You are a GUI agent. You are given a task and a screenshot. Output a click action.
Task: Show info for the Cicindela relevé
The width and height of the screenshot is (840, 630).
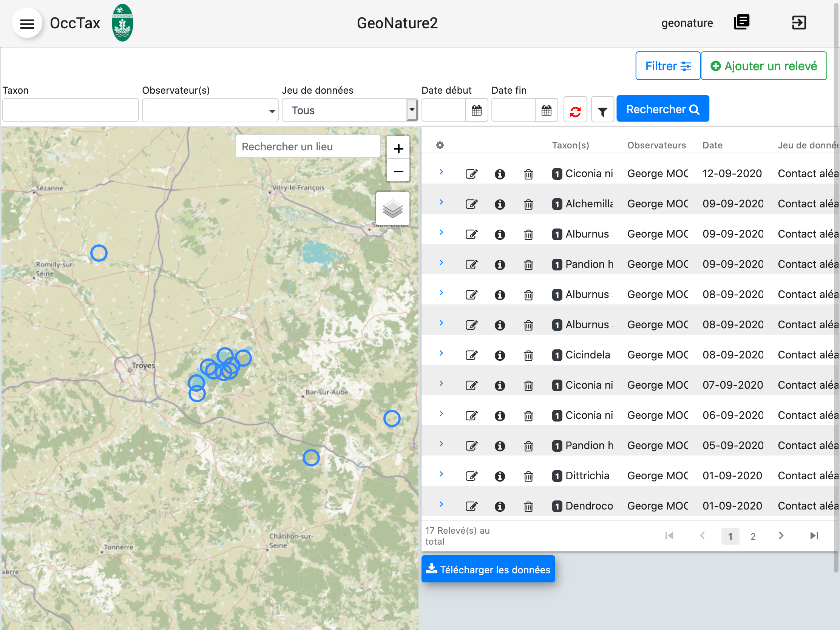click(x=500, y=355)
